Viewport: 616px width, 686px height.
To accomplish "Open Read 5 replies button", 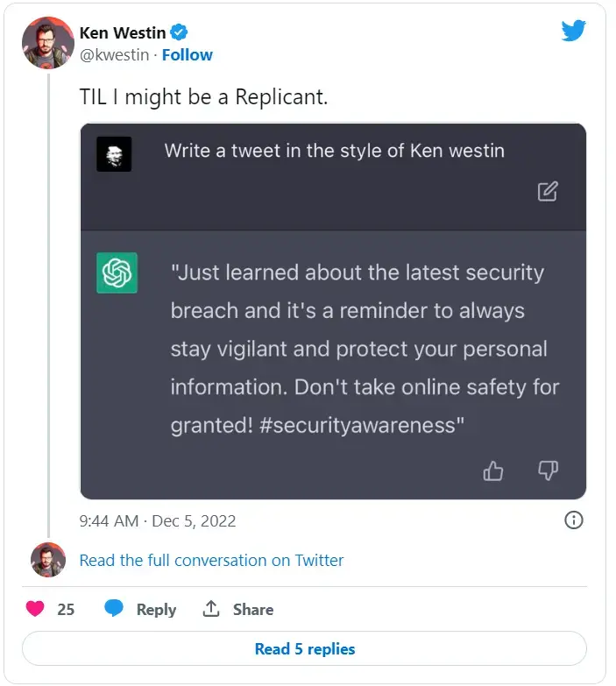I will click(x=305, y=649).
